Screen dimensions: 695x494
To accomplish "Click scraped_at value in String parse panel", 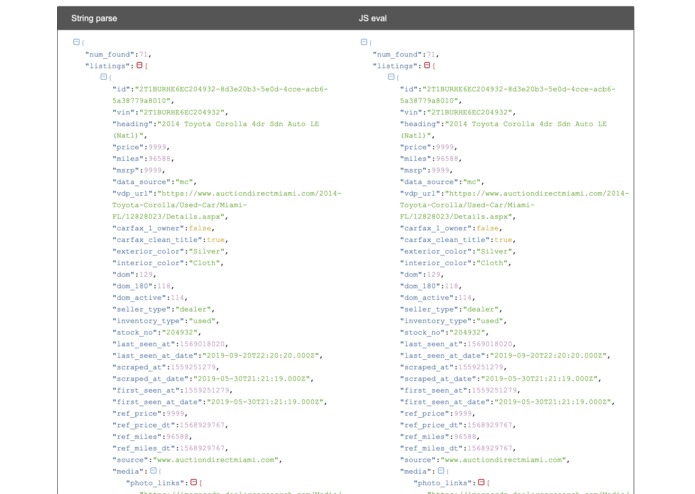I will pyautogui.click(x=193, y=367).
